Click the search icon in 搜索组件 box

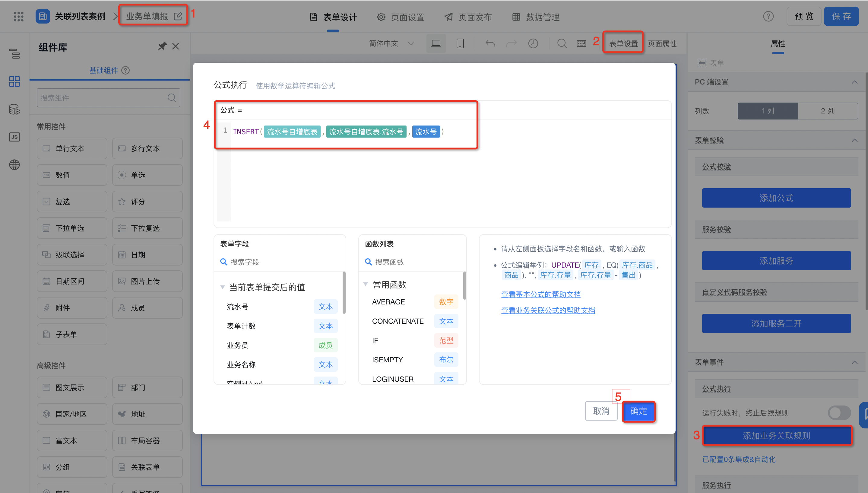(x=172, y=98)
